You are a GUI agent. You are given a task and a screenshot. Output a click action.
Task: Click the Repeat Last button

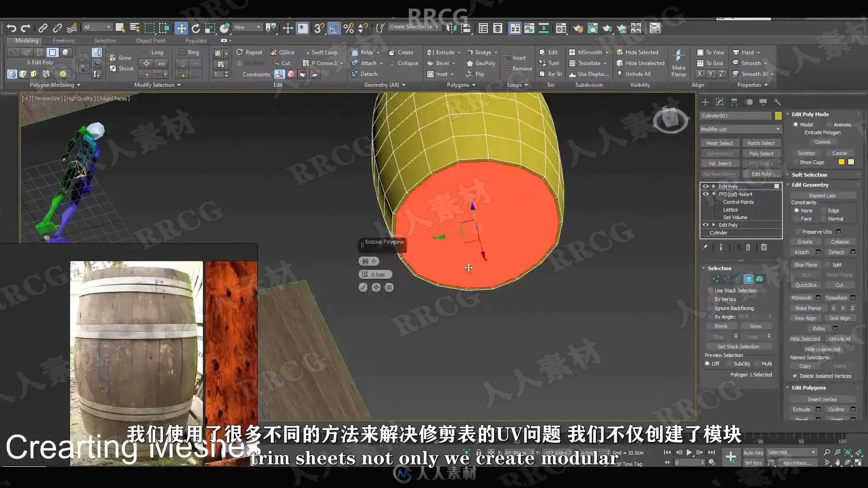click(x=823, y=196)
